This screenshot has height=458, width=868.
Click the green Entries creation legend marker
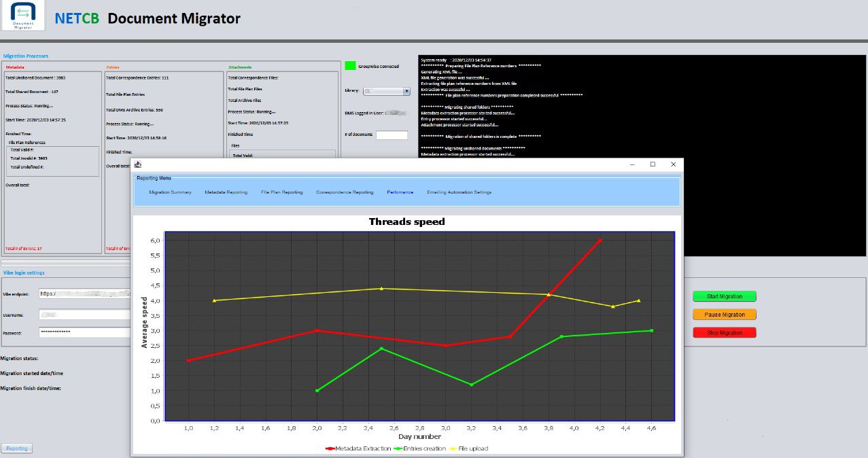398,448
